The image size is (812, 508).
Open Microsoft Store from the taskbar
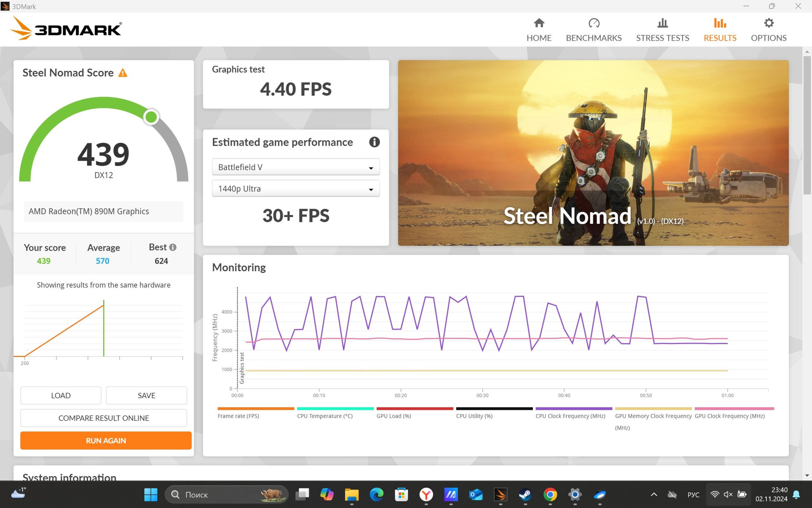401,495
